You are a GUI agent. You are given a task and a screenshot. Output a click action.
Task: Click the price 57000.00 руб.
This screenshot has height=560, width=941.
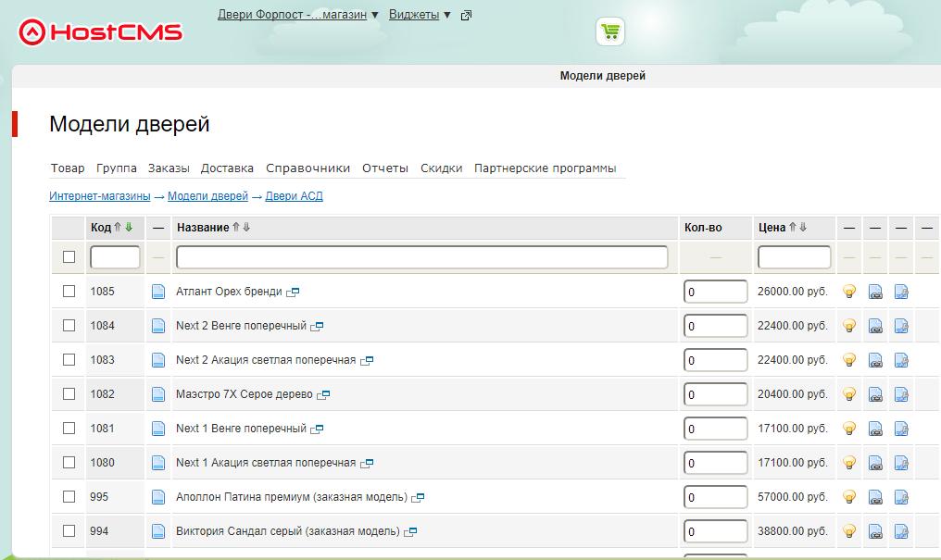coord(792,496)
